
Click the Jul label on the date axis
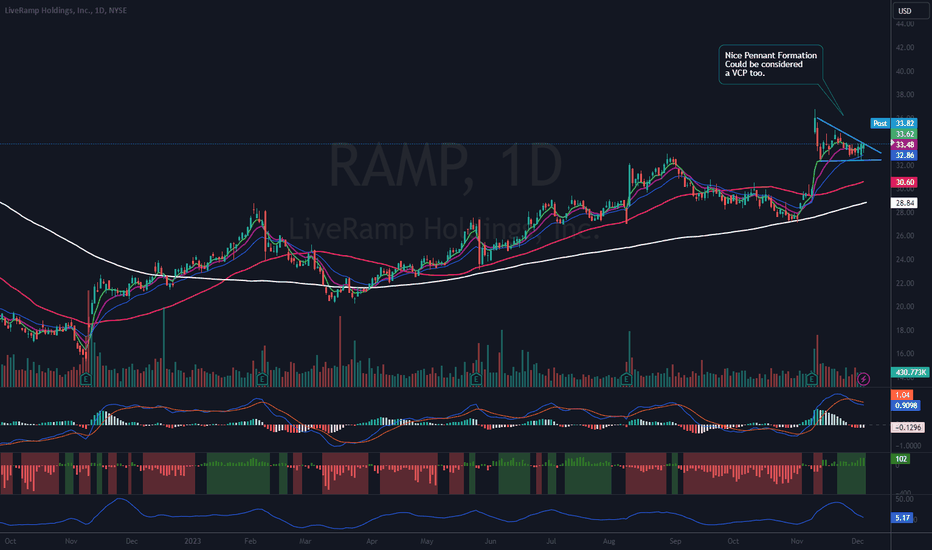(551, 541)
